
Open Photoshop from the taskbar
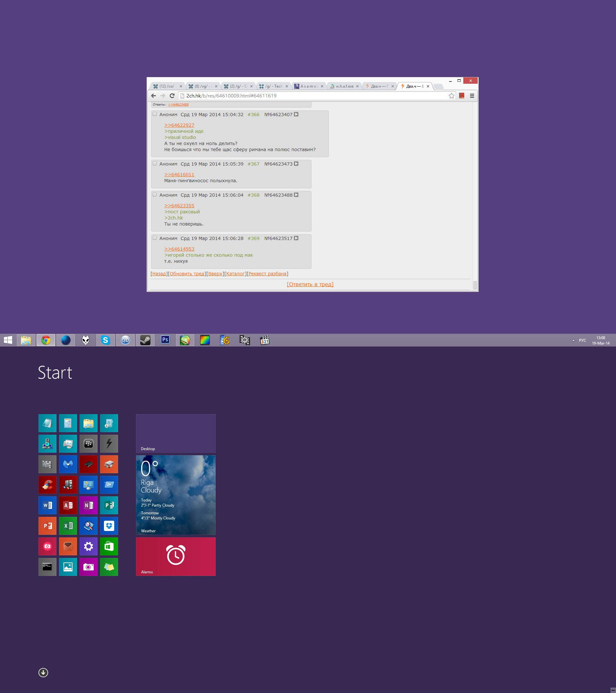pyautogui.click(x=165, y=340)
